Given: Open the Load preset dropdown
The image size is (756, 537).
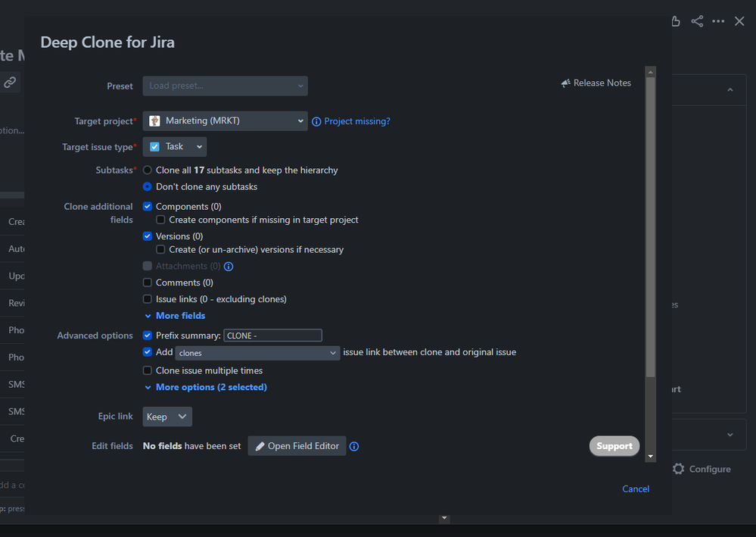Looking at the screenshot, I should [x=226, y=86].
